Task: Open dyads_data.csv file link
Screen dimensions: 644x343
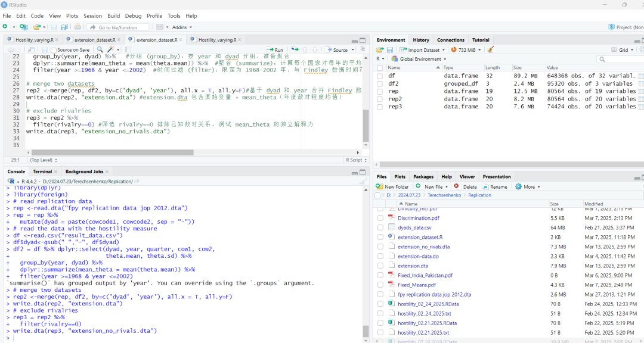Action: pyautogui.click(x=415, y=227)
